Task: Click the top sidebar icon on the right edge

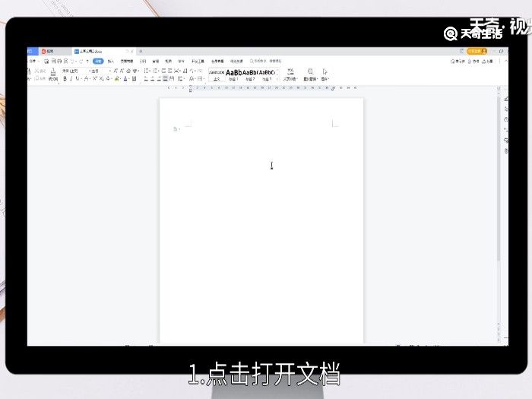Action: coord(506,99)
